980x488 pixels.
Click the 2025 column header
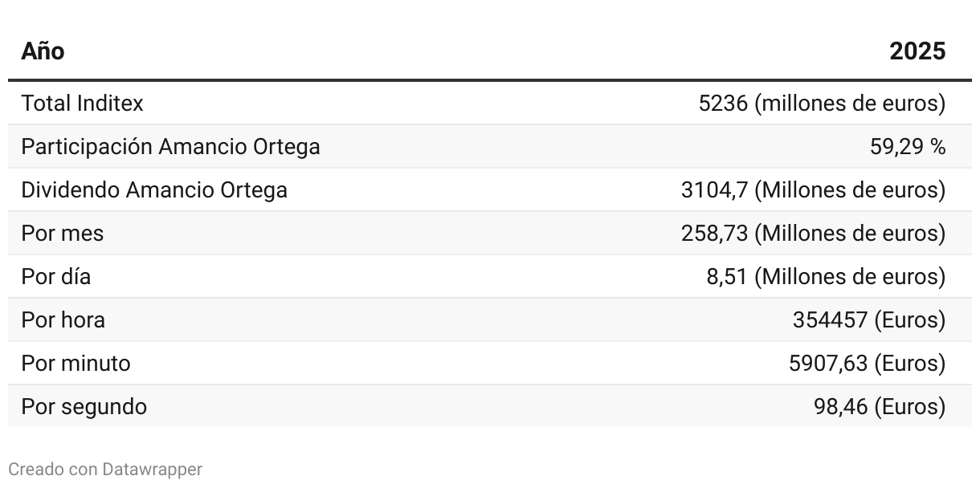917,51
